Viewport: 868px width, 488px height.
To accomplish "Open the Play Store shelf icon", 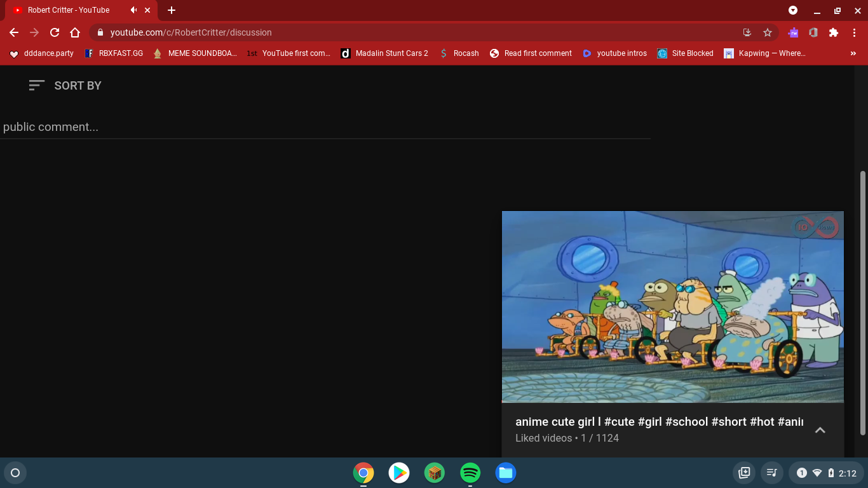I will click(x=399, y=473).
